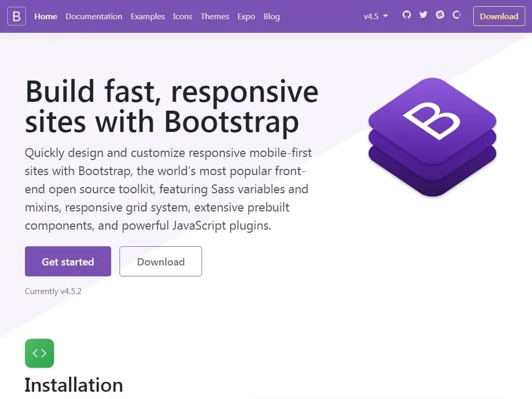The height and width of the screenshot is (399, 532).
Task: Click the 'Quickly design and customize' paragraph
Action: coord(168,189)
